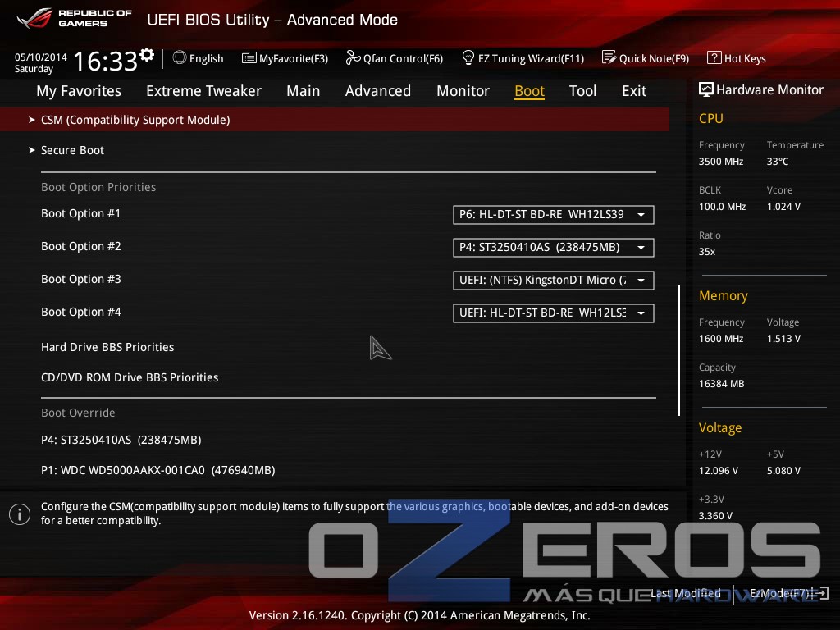
Task: Click the Qfan Control fan icon
Action: pyautogui.click(x=353, y=57)
